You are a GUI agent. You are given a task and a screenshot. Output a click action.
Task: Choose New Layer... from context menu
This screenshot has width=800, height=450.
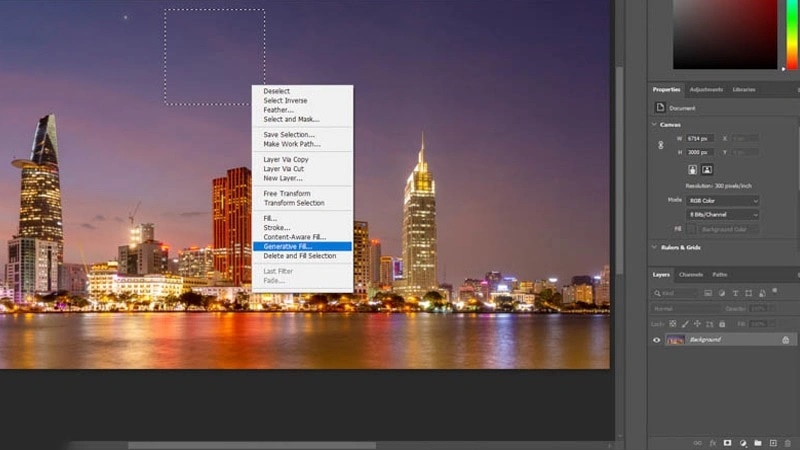(x=283, y=178)
